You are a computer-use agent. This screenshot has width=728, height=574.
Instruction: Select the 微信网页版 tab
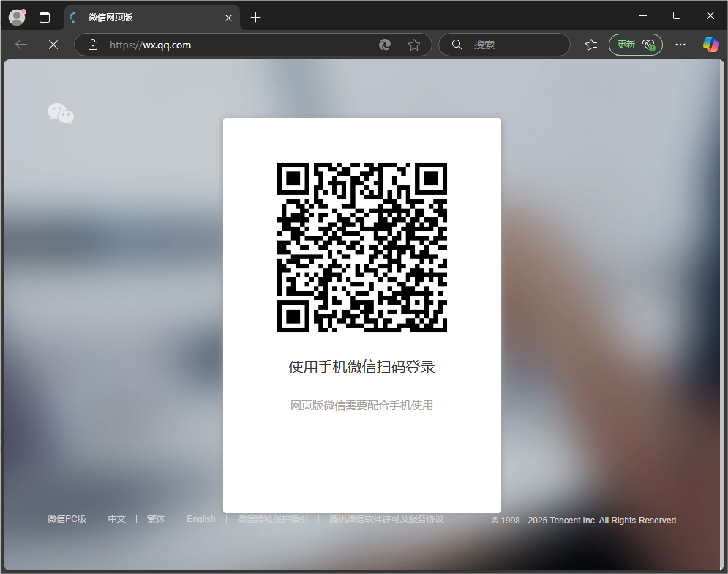(x=146, y=18)
